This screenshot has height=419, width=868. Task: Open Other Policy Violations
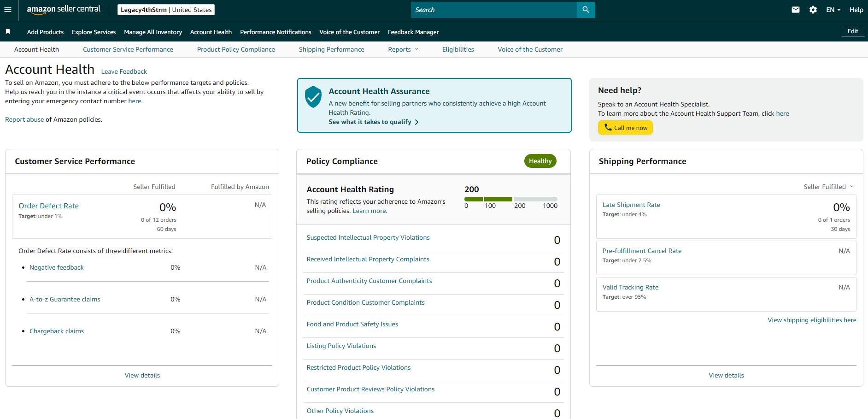tap(340, 411)
